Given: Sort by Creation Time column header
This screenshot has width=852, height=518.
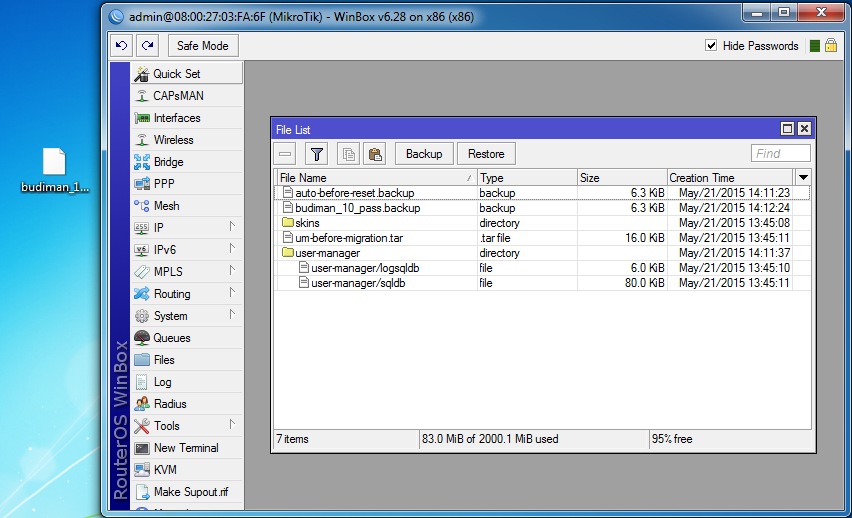Looking at the screenshot, I should click(x=730, y=178).
